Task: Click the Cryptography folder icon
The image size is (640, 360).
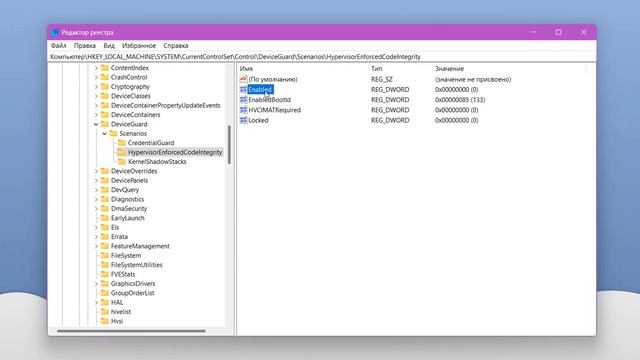Action: pyautogui.click(x=105, y=87)
